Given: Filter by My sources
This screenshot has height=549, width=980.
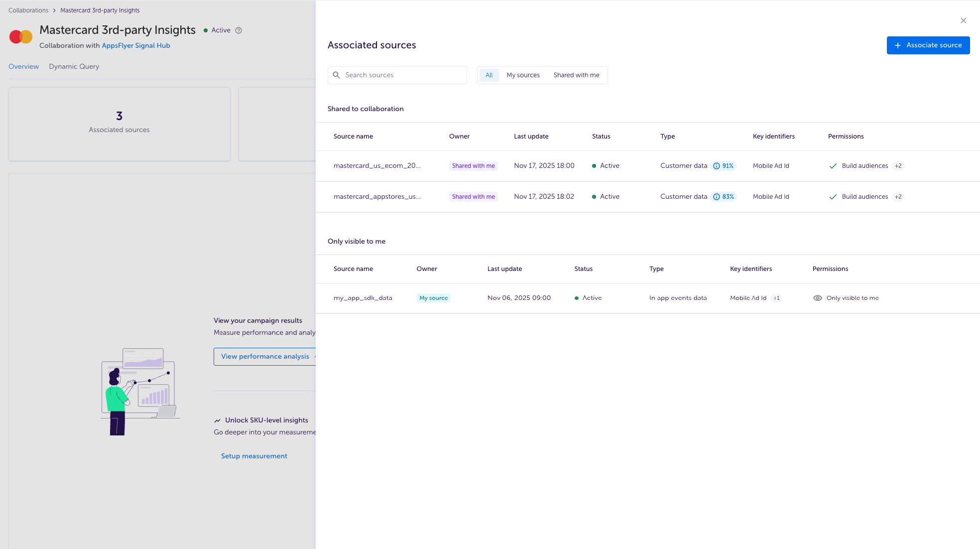Looking at the screenshot, I should tap(523, 75).
